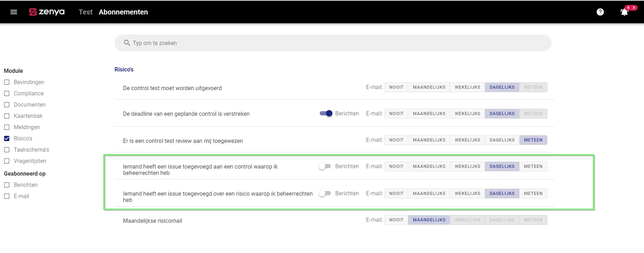
Task: Set control test uitgevoerd e-mail to Nooit
Action: (x=396, y=87)
